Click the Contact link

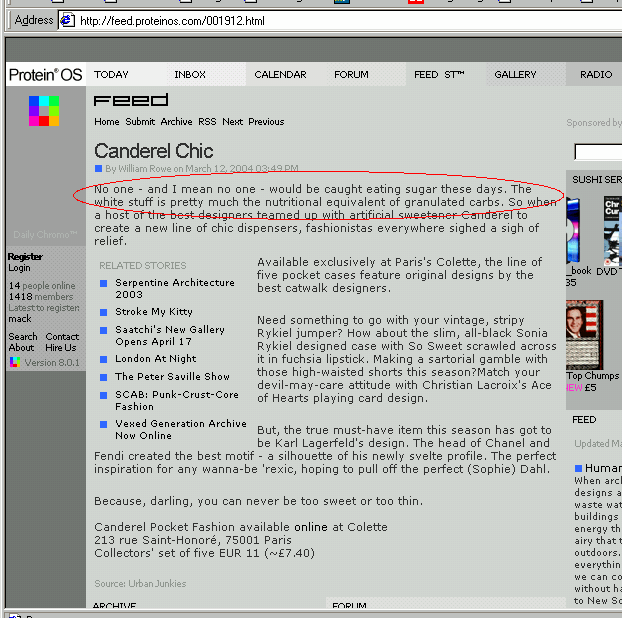click(62, 337)
